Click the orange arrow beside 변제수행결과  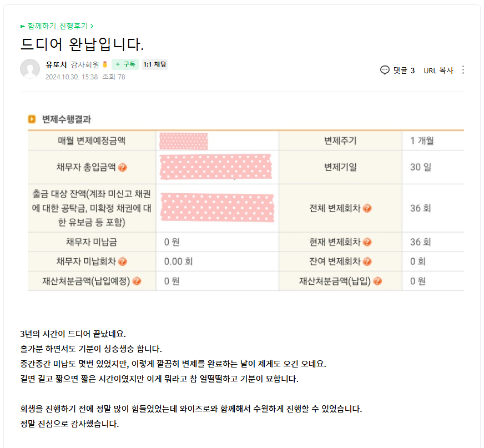[32, 119]
